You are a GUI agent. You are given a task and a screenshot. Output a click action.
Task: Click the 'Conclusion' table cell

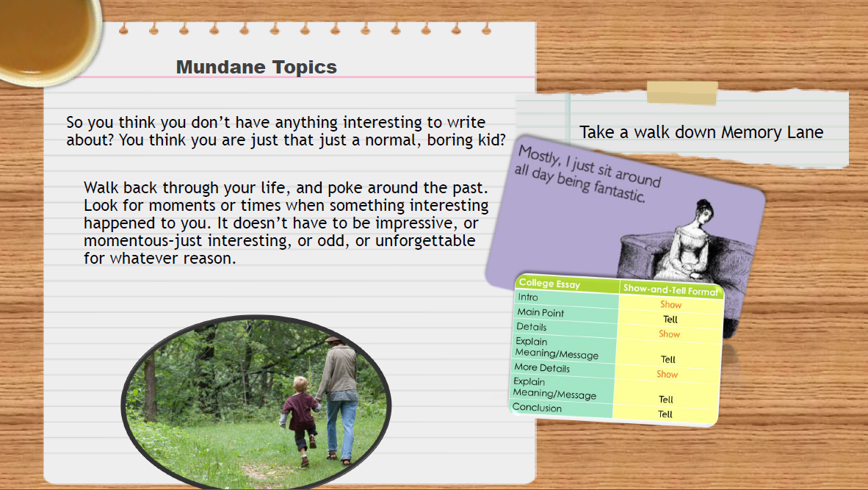[x=562, y=409]
